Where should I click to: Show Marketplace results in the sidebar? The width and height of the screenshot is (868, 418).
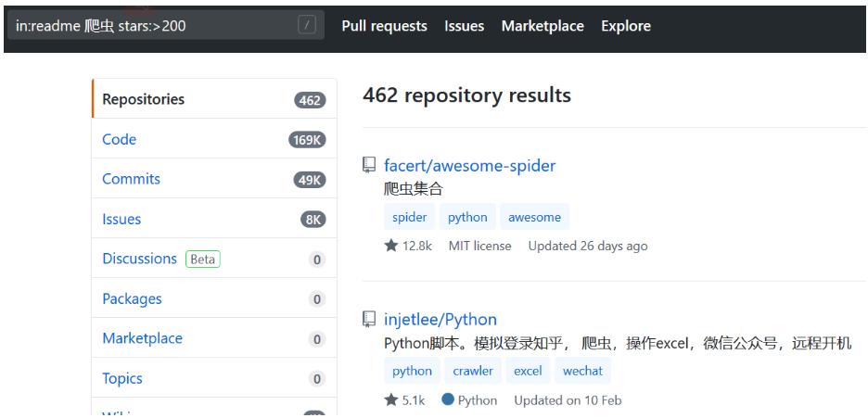[x=214, y=337]
